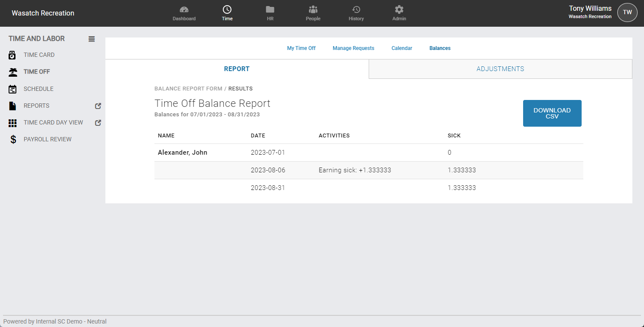Open the Manage Requests link
Image resolution: width=644 pixels, height=327 pixels.
point(353,48)
